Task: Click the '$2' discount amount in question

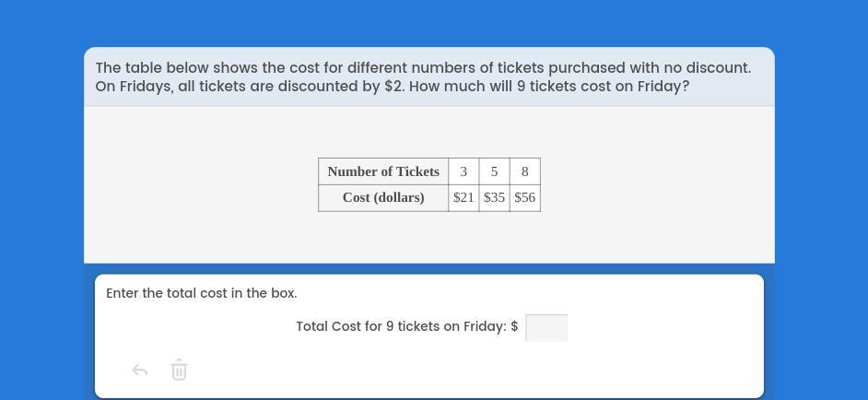Action: [393, 87]
